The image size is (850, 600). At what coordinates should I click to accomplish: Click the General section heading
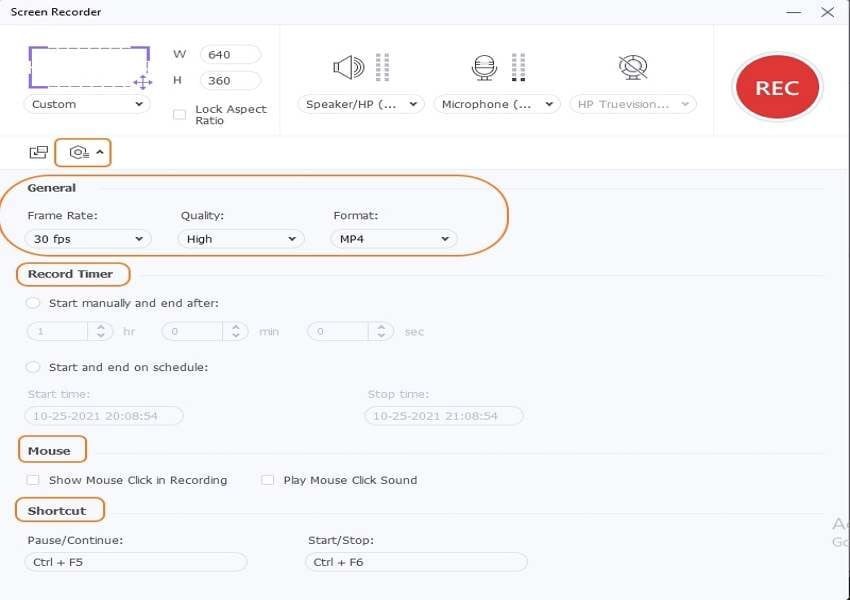51,188
